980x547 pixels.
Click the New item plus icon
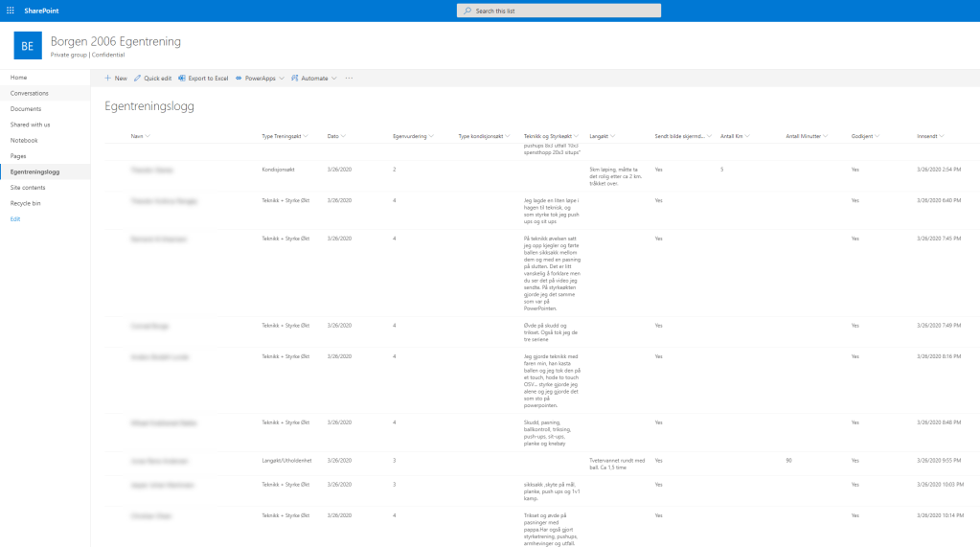(108, 78)
